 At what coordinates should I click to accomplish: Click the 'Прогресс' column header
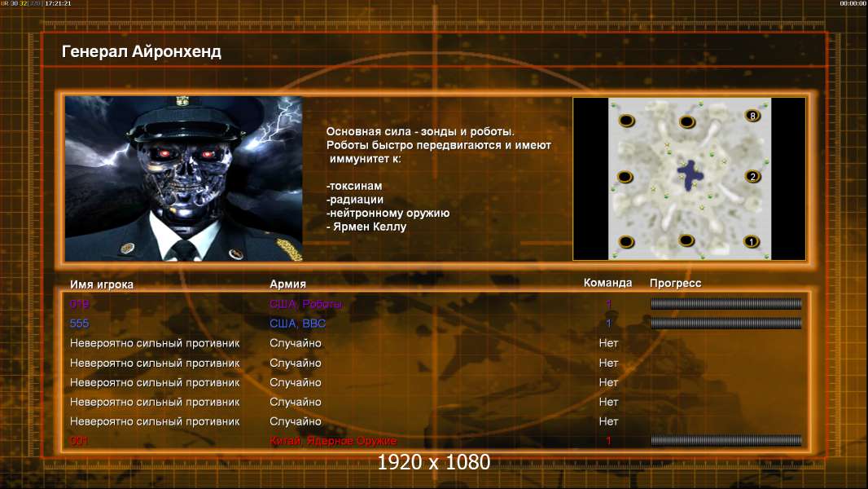click(675, 283)
